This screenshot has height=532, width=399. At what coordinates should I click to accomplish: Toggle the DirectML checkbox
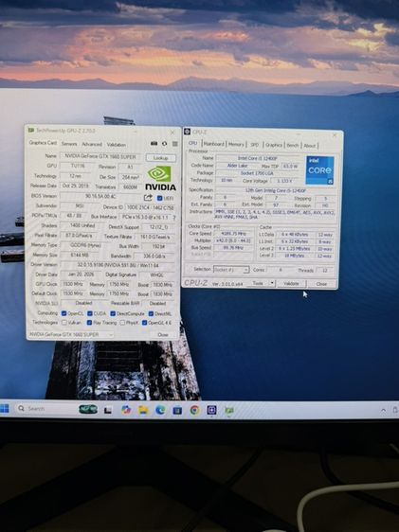coord(151,314)
